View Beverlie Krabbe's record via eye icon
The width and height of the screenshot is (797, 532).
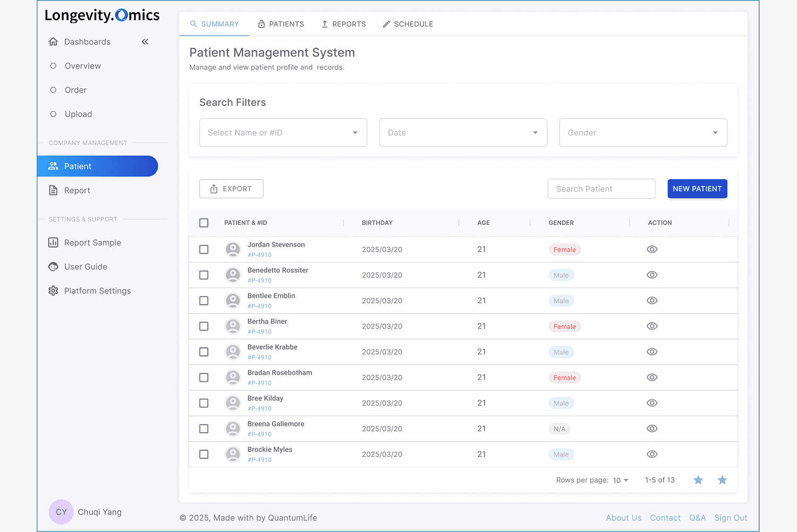[652, 351]
